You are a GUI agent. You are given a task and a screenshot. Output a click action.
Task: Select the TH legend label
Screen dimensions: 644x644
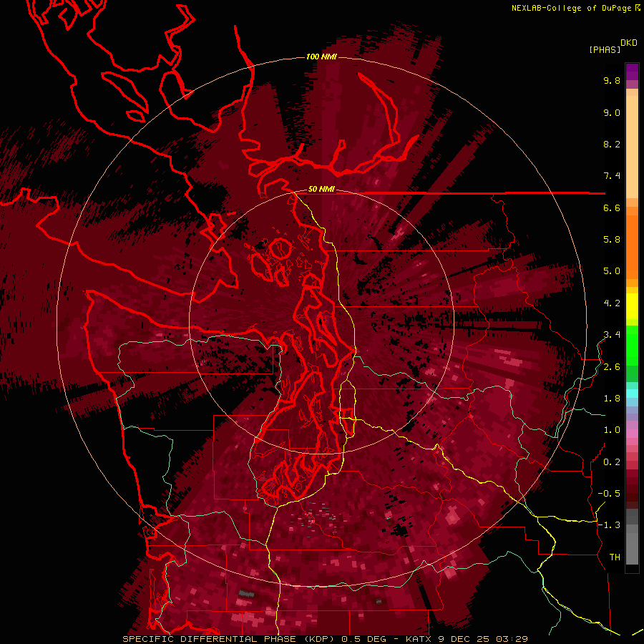pos(615,557)
